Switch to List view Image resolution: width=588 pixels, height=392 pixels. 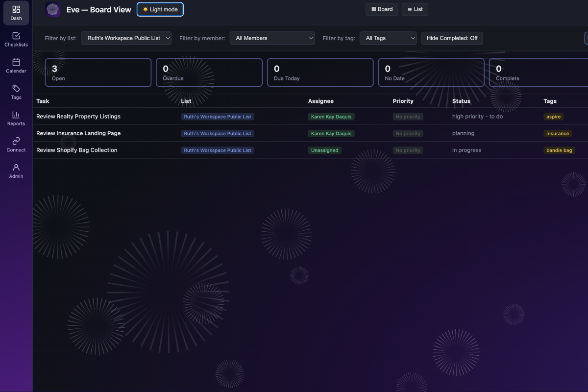point(415,9)
